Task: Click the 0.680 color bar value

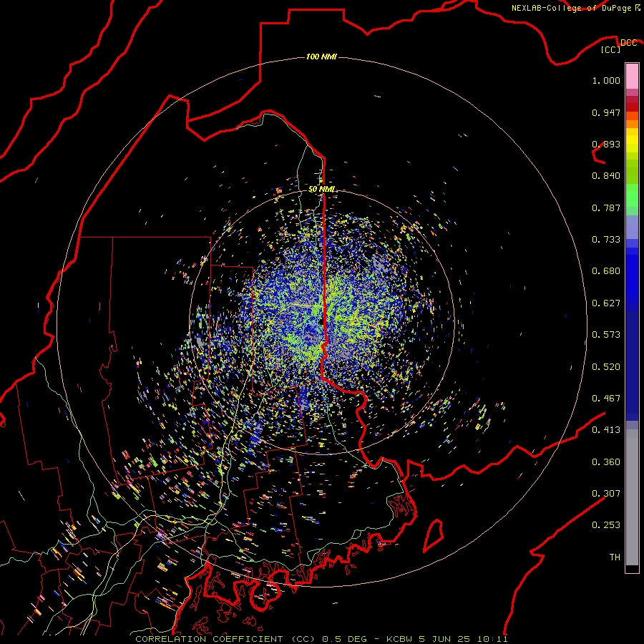Action: coord(606,271)
